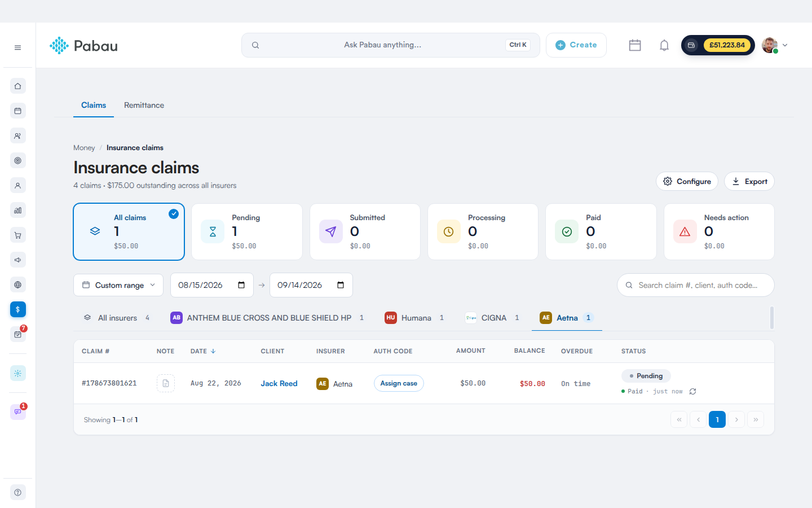This screenshot has width=812, height=508.
Task: Click the Assign case button
Action: pyautogui.click(x=399, y=383)
